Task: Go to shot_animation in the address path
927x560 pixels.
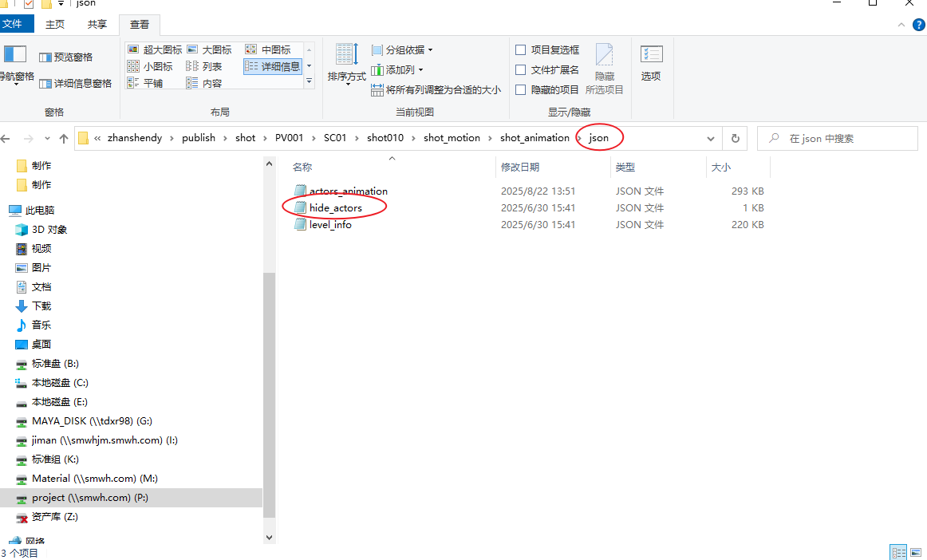Action: point(535,138)
